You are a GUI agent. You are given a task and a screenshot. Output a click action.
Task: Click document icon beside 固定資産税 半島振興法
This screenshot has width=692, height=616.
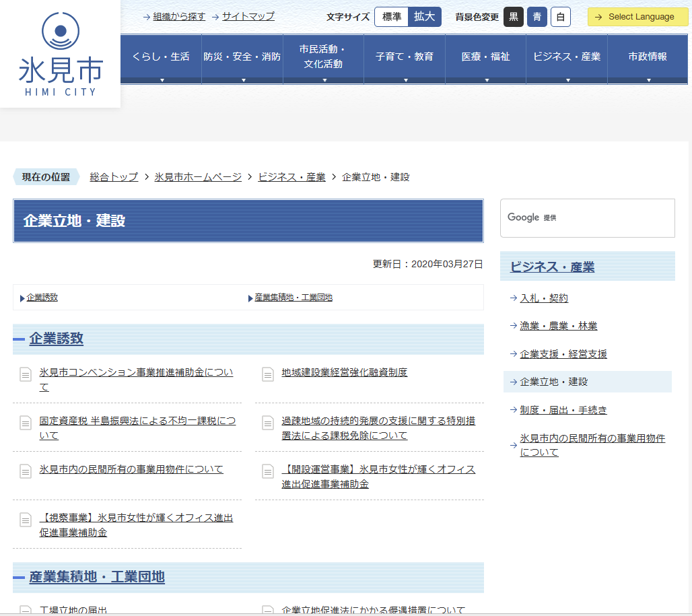(26, 423)
